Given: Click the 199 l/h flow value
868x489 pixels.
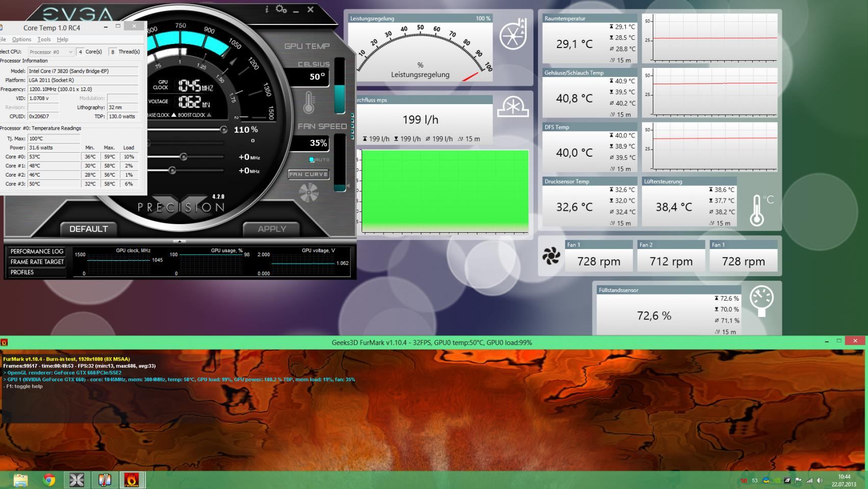Looking at the screenshot, I should [420, 119].
